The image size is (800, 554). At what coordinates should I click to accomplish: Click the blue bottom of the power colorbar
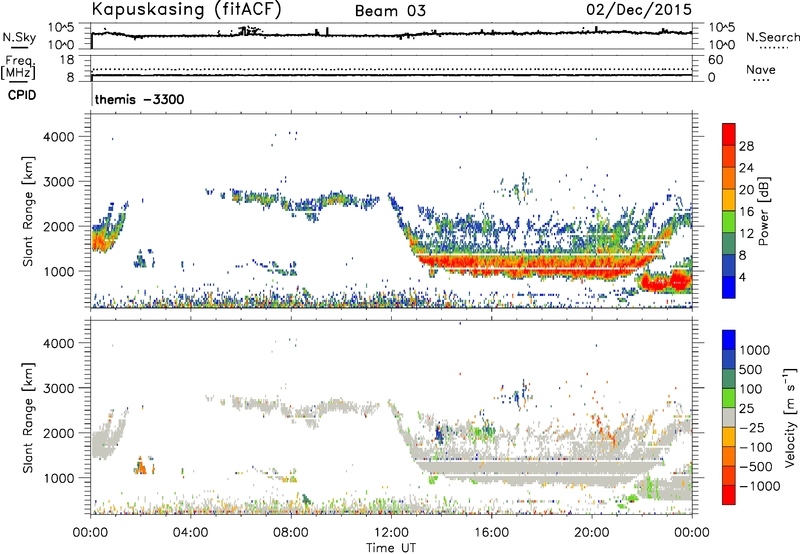pyautogui.click(x=729, y=288)
